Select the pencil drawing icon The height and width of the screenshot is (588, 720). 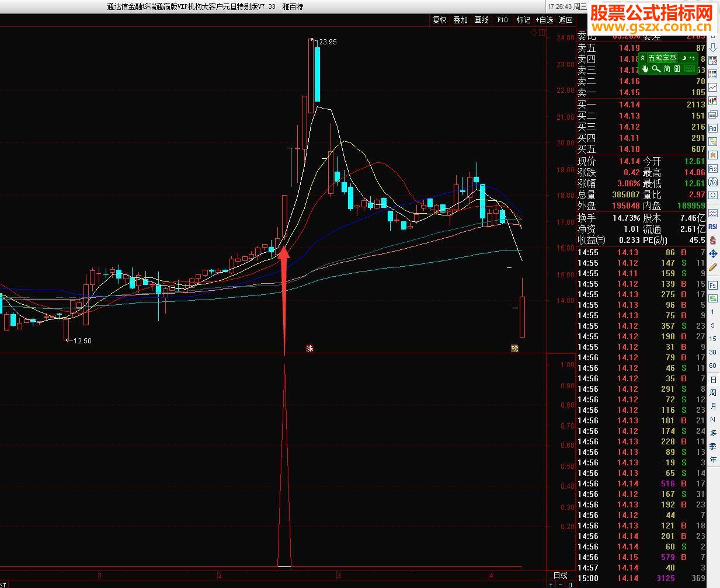point(713,267)
